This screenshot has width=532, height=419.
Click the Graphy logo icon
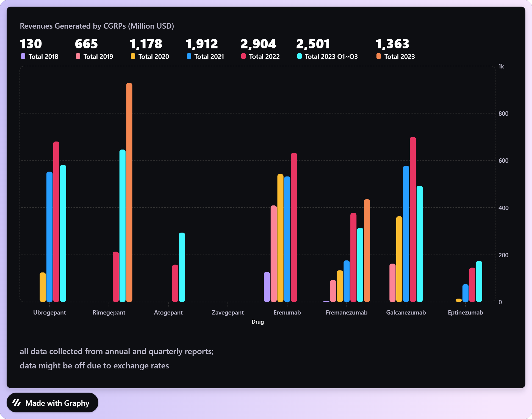pos(17,403)
